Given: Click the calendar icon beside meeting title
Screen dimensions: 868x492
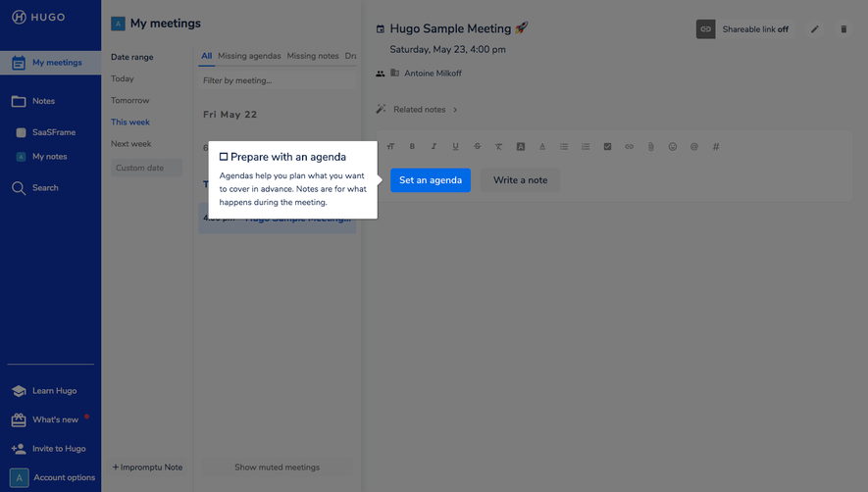Looking at the screenshot, I should pos(381,28).
